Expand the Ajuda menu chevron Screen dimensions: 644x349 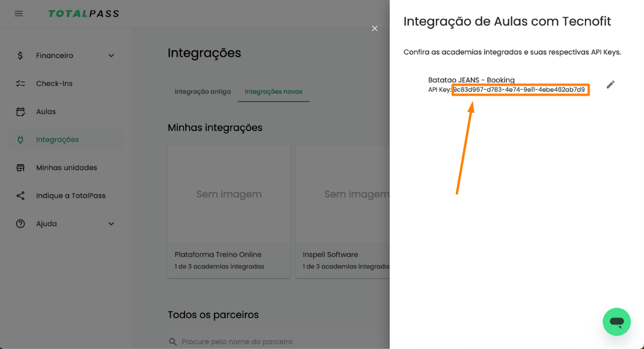coord(111,223)
